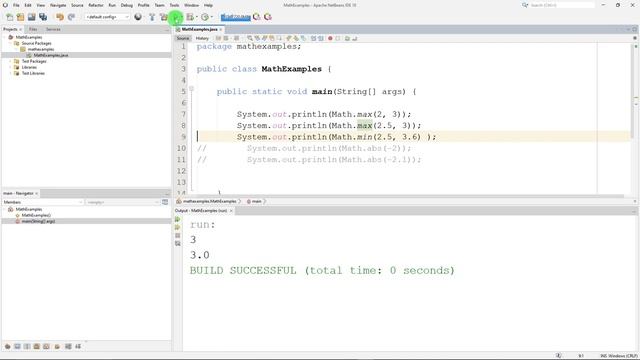
Task: Click the red Start Macro Recording icon
Action: coord(330,38)
